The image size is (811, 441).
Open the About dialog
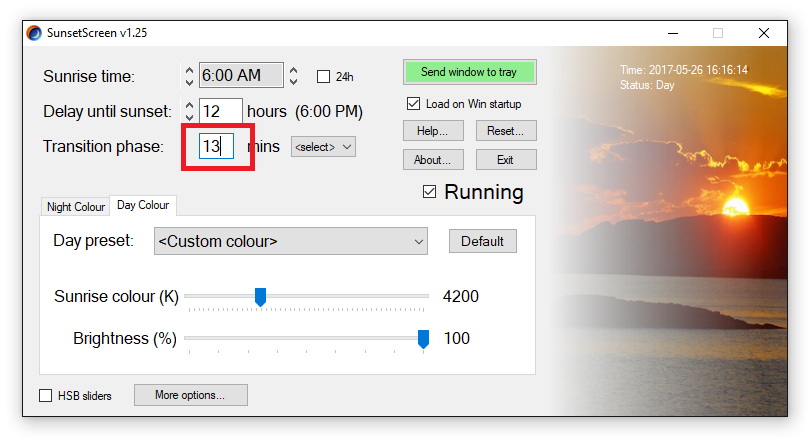[433, 160]
